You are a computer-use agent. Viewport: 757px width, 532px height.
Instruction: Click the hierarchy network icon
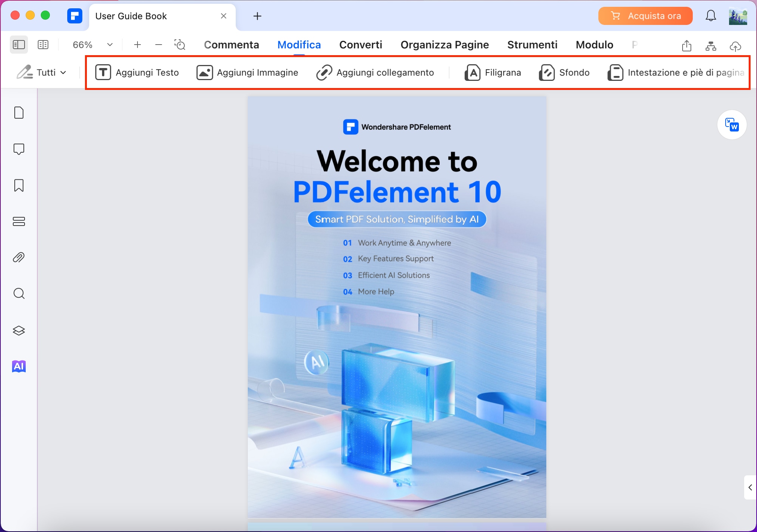(x=711, y=46)
